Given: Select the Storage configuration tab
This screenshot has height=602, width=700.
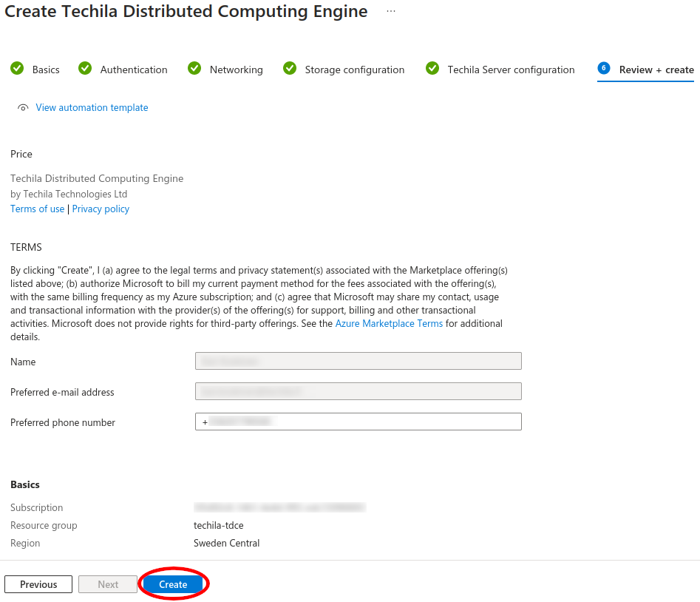Looking at the screenshot, I should (354, 70).
